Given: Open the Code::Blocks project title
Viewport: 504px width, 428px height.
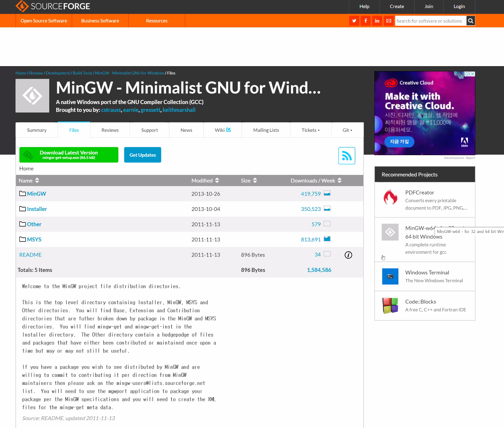Looking at the screenshot, I should (420, 302).
